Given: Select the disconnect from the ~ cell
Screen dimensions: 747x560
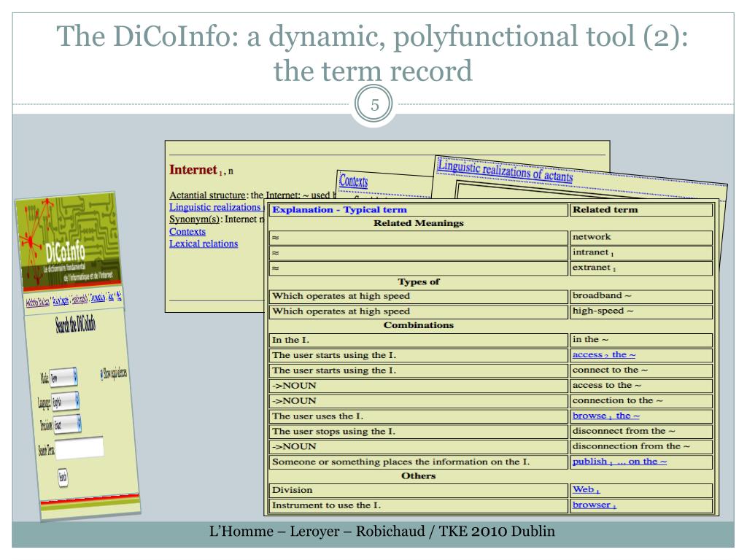Looking at the screenshot, I should (x=641, y=431).
